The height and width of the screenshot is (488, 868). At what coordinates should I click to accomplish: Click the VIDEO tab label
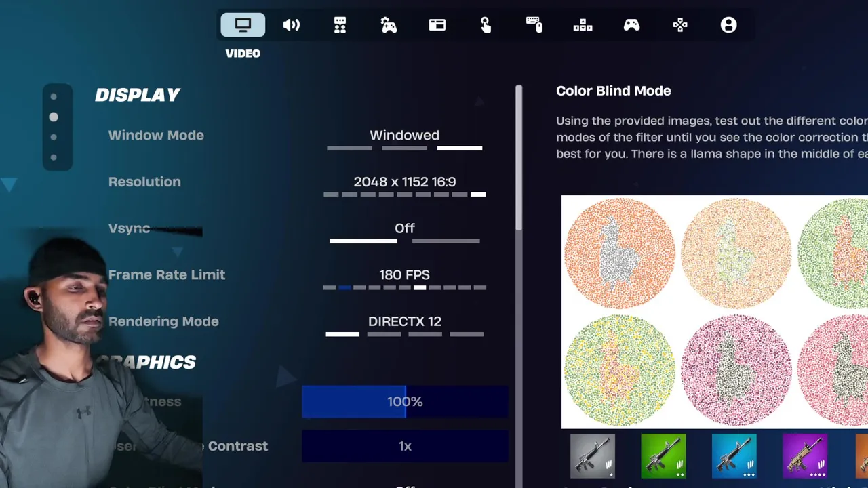[x=243, y=54]
